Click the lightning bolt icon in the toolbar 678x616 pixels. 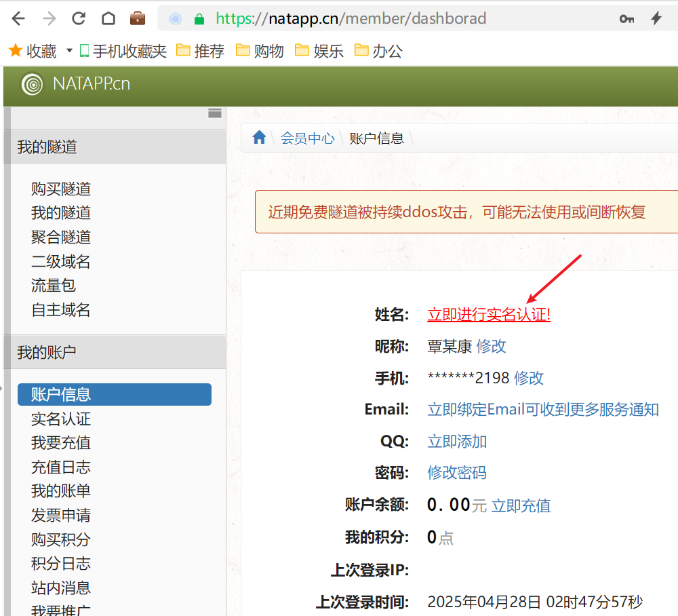click(656, 18)
